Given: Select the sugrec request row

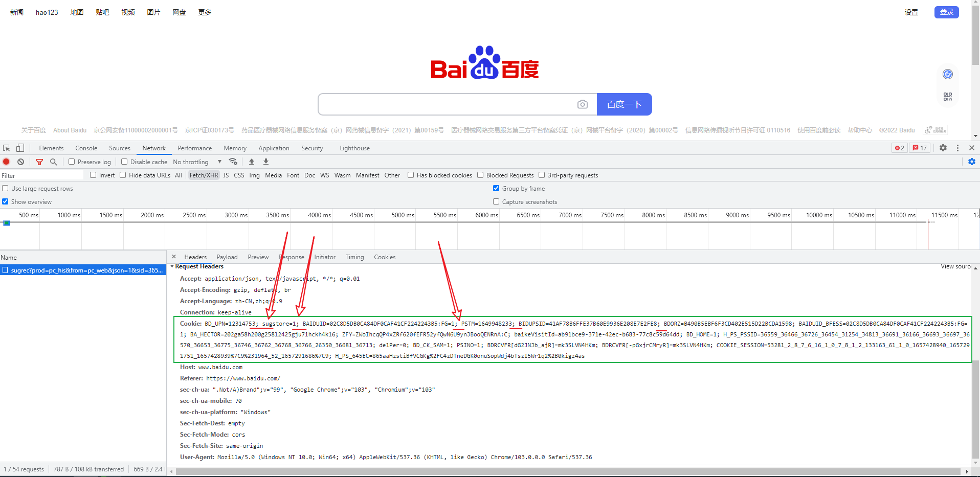Looking at the screenshot, I should [83, 270].
